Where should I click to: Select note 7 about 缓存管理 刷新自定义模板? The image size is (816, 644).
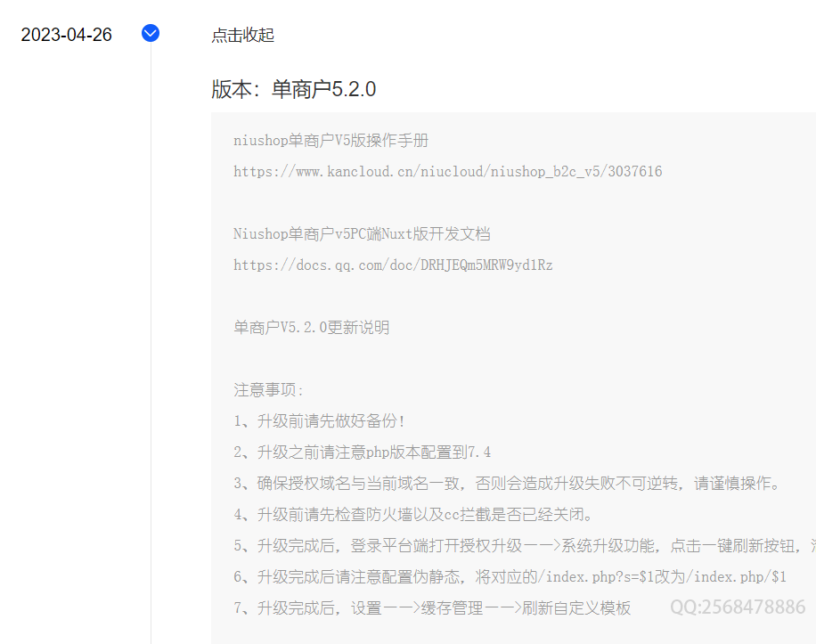tap(432, 608)
